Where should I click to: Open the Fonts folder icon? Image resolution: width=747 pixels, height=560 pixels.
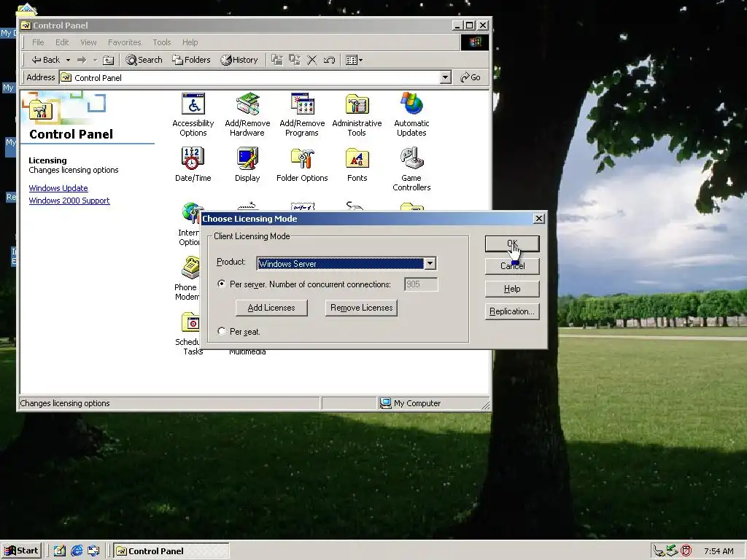pos(357,158)
